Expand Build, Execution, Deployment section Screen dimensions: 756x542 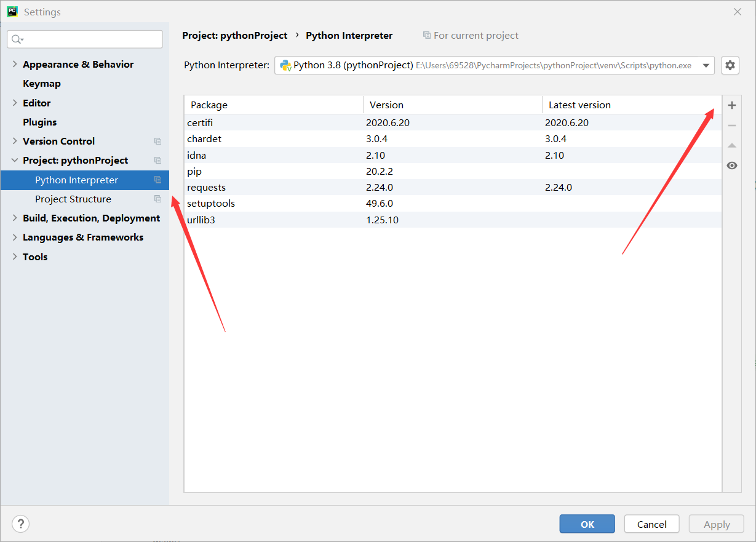pos(15,218)
